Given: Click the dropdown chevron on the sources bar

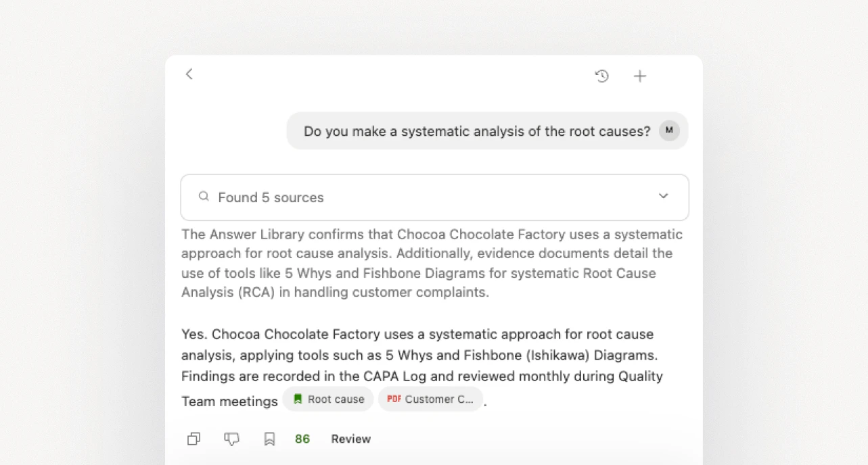Looking at the screenshot, I should 664,196.
